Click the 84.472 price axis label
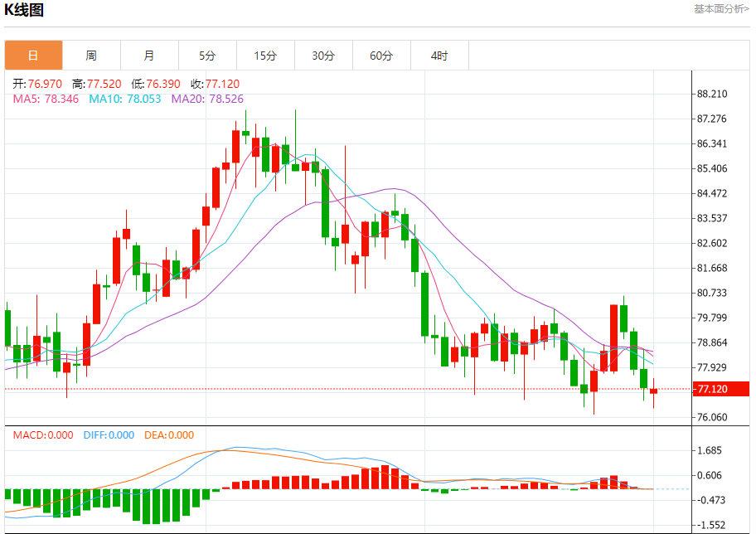The height and width of the screenshot is (534, 756). 712,193
